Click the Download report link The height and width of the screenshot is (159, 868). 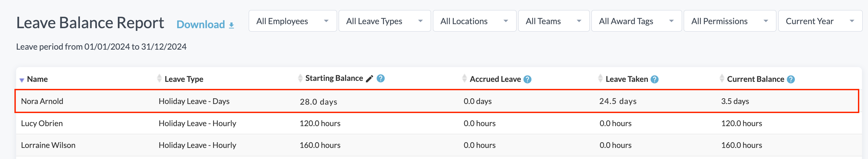[x=201, y=24]
